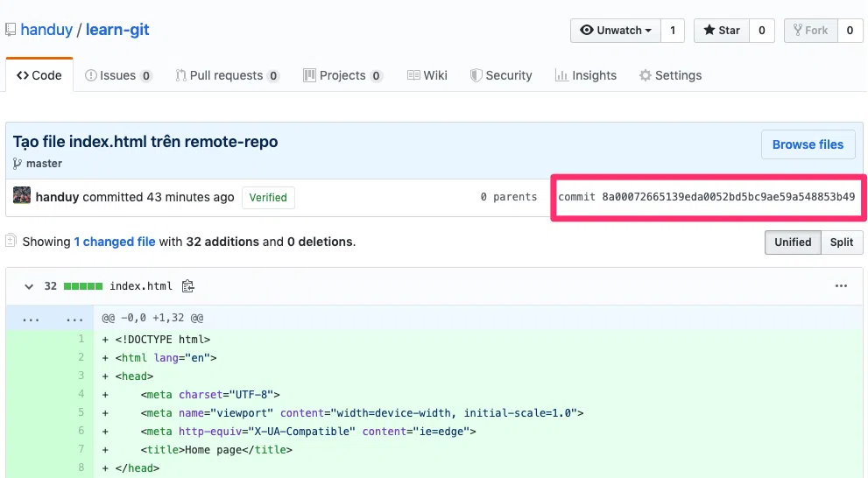Star the repository

pyautogui.click(x=722, y=31)
